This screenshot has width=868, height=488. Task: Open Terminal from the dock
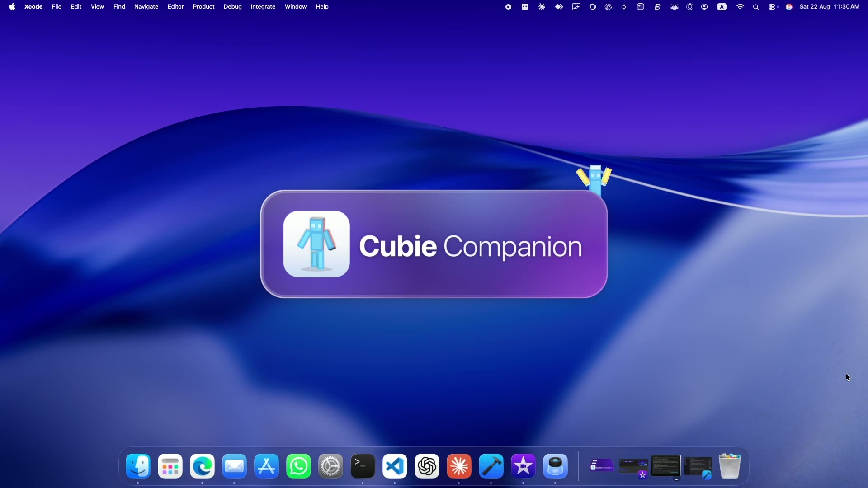click(x=363, y=466)
